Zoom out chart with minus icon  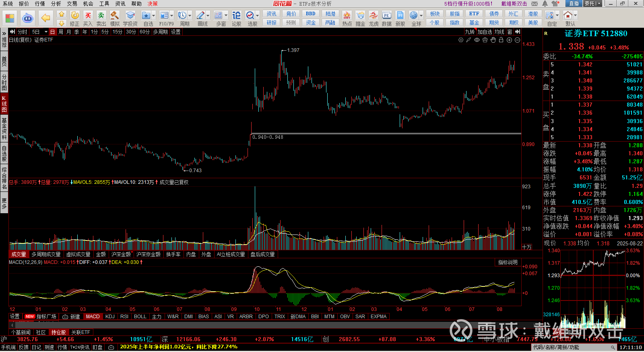point(517,40)
